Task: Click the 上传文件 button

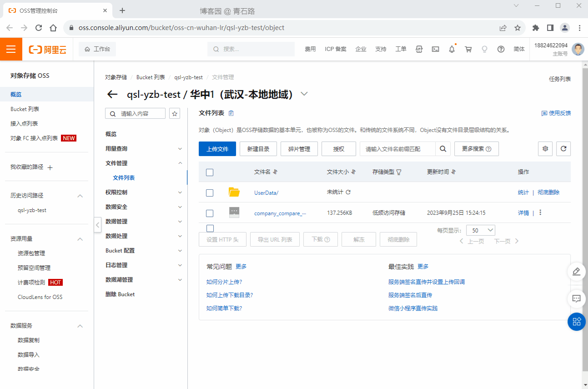Action: tap(217, 149)
